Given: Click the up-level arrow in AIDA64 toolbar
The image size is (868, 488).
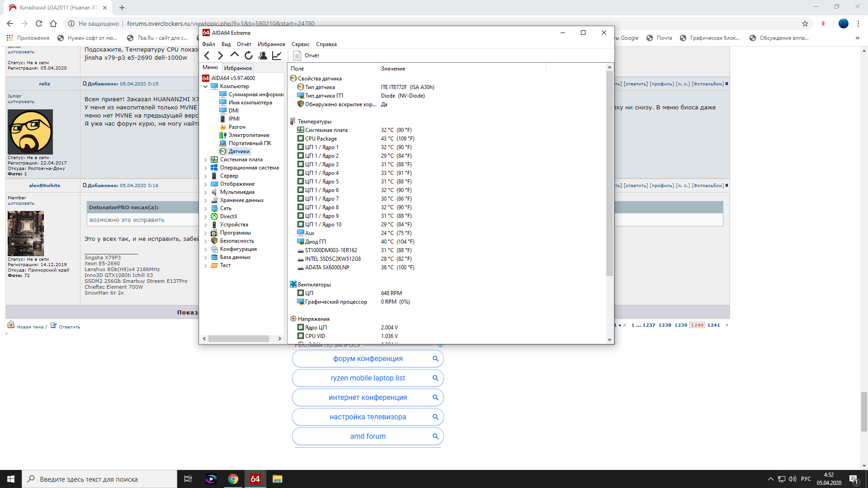Looking at the screenshot, I should (234, 55).
